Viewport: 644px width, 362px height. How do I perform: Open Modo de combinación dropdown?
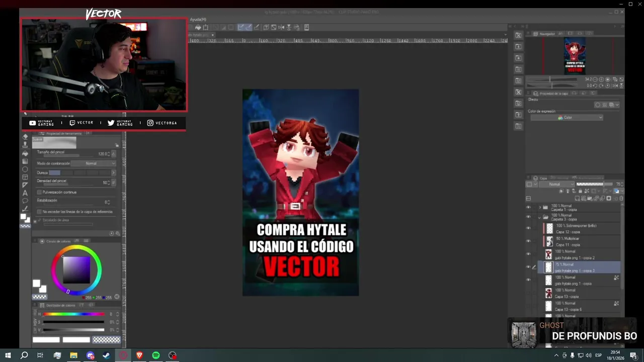click(x=93, y=163)
